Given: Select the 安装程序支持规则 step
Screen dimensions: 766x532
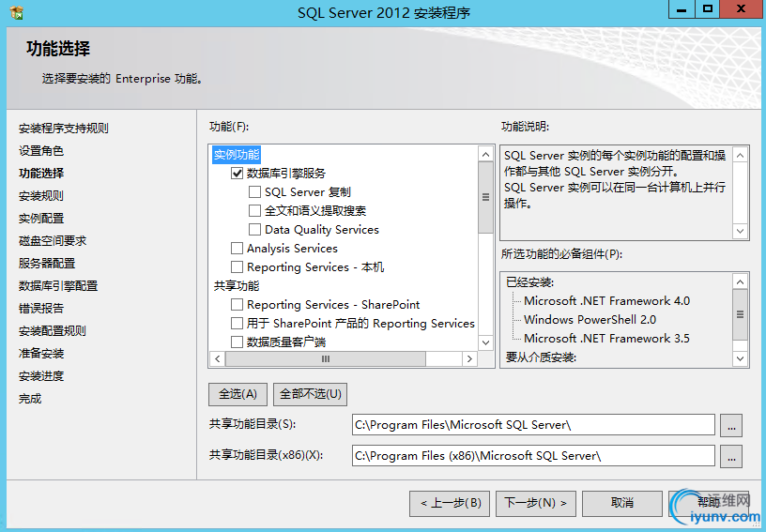Looking at the screenshot, I should [x=64, y=129].
